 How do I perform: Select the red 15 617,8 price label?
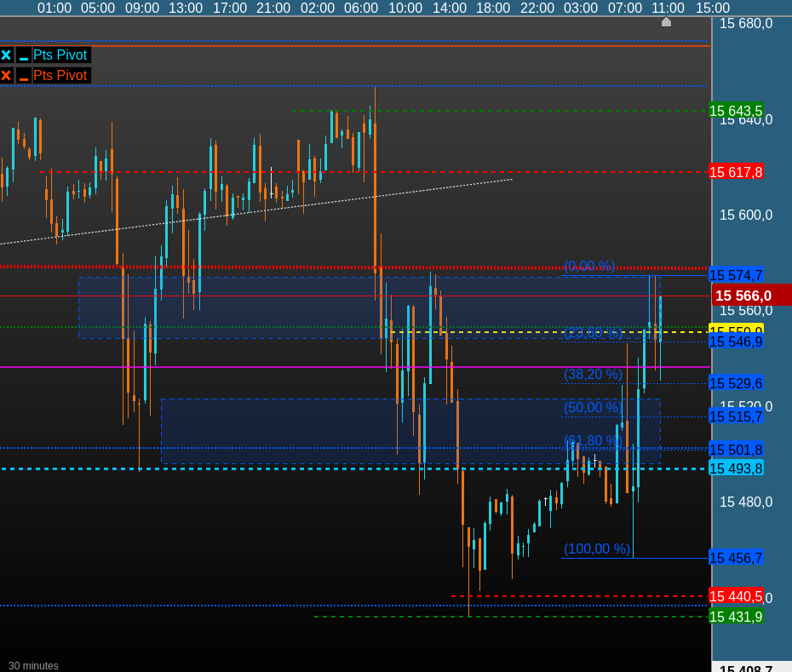coord(736,172)
